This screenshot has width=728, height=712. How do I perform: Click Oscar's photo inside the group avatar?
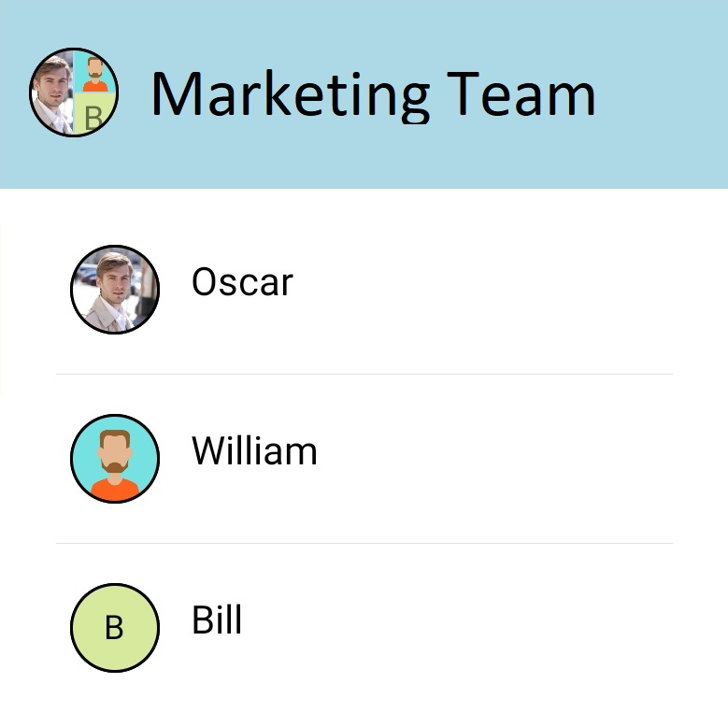pos(52,93)
